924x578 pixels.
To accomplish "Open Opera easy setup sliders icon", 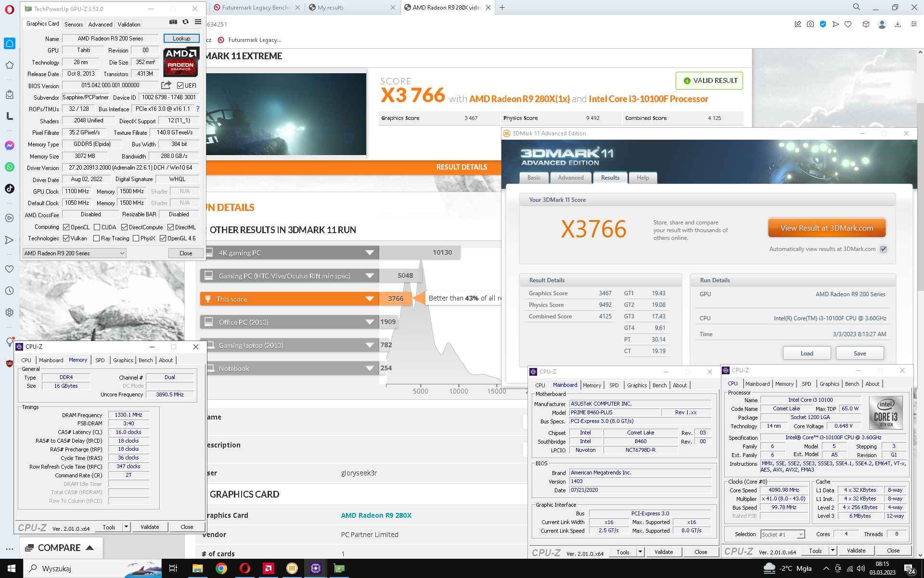I will [x=913, y=24].
